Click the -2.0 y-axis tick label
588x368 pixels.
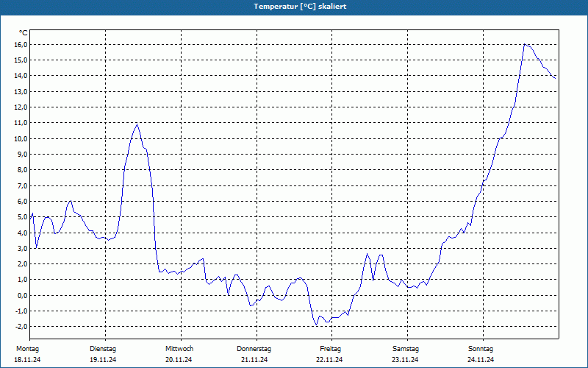(x=21, y=327)
